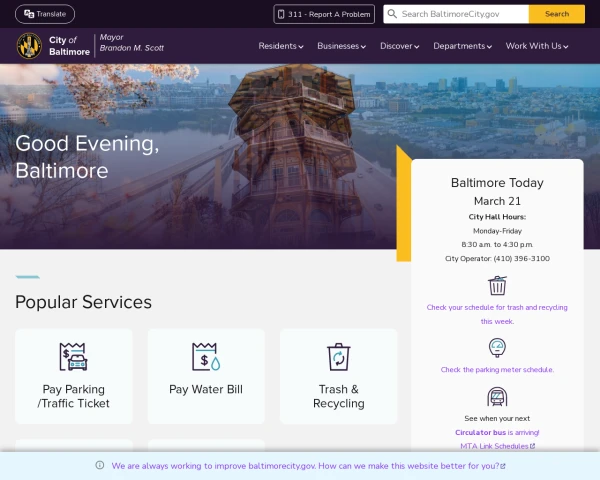Click the parking meter icon
The image size is (600, 480).
[x=497, y=348]
